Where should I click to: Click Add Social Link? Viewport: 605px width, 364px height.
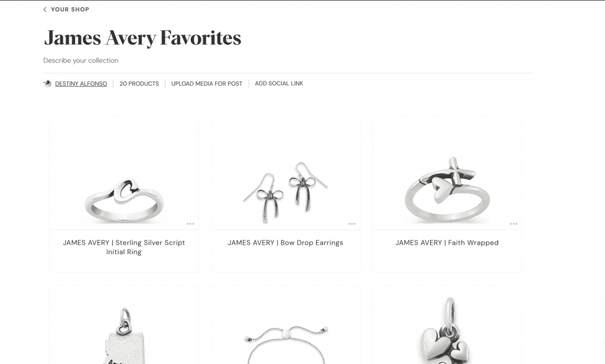tap(279, 83)
